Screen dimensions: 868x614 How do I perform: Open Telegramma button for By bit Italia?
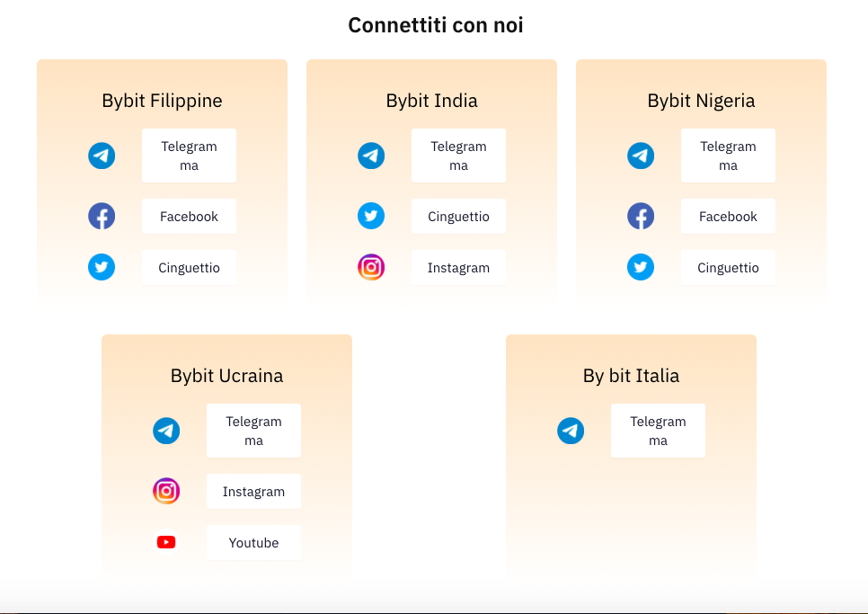click(x=658, y=431)
